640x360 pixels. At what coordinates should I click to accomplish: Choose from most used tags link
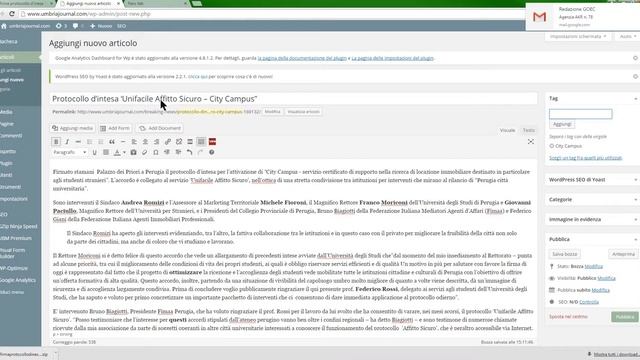coord(585,158)
